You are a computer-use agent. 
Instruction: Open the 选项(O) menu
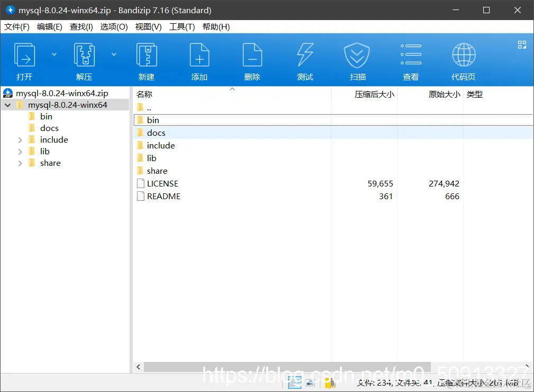coord(114,27)
